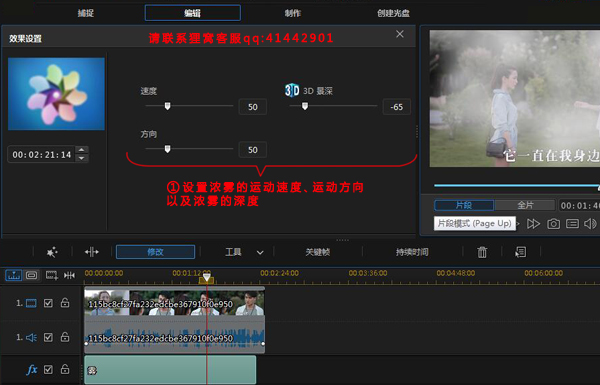This screenshot has width=600, height=385.
Task: Click the 关键帧 button
Action: [318, 252]
